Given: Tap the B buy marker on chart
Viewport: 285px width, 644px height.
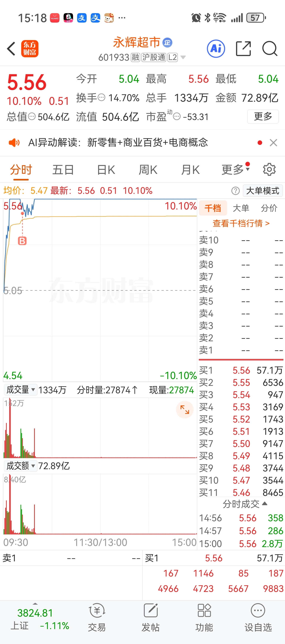Looking at the screenshot, I should (x=22, y=241).
